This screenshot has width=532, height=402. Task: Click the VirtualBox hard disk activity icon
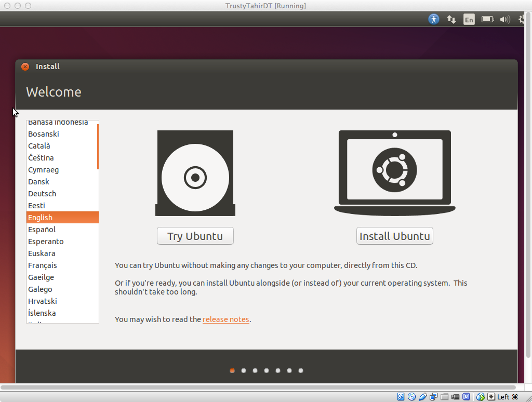pos(401,397)
